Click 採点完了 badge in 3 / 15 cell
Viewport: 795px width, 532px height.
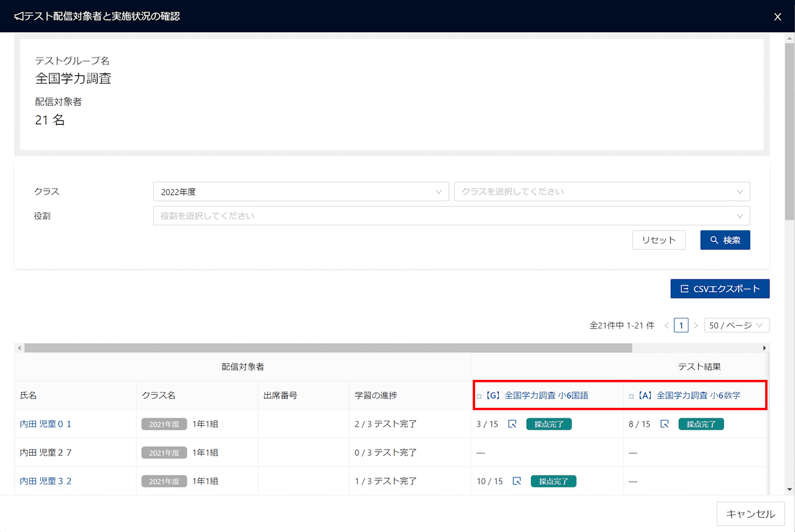click(x=549, y=424)
